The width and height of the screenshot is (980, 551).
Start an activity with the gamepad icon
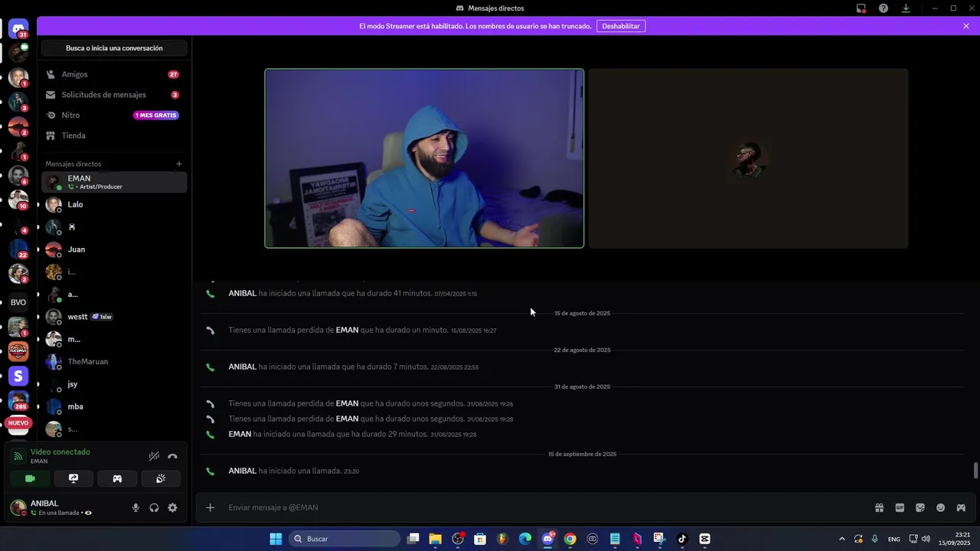[117, 478]
